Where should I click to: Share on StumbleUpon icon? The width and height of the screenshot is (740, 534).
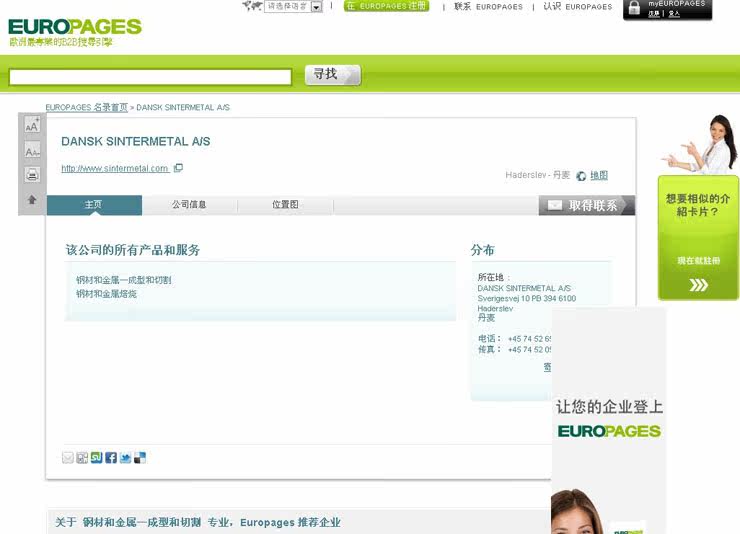(x=96, y=458)
